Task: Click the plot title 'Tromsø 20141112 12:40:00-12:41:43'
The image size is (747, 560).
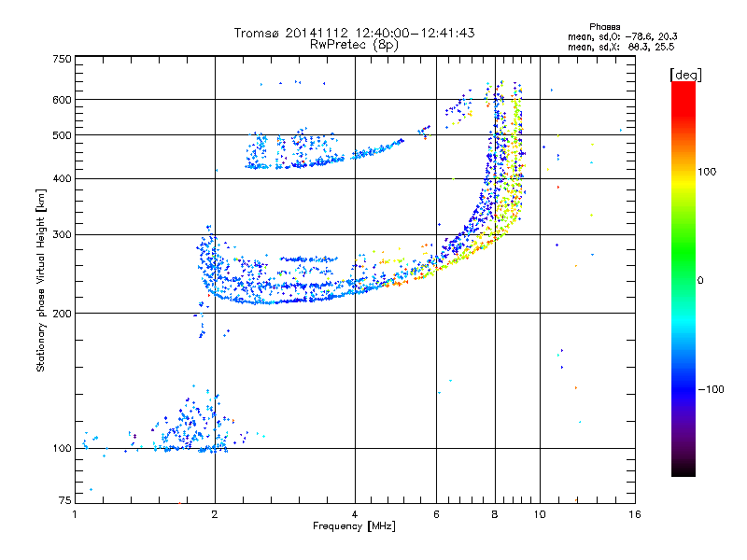Action: tap(354, 33)
